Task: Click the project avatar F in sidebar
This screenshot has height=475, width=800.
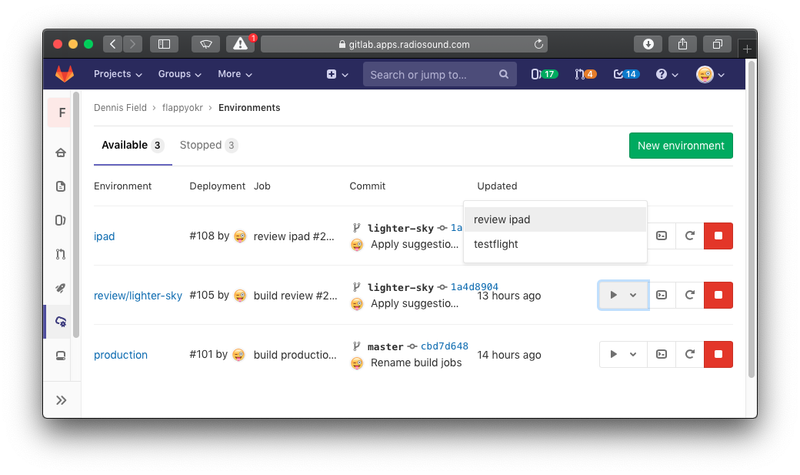Action: pos(61,113)
